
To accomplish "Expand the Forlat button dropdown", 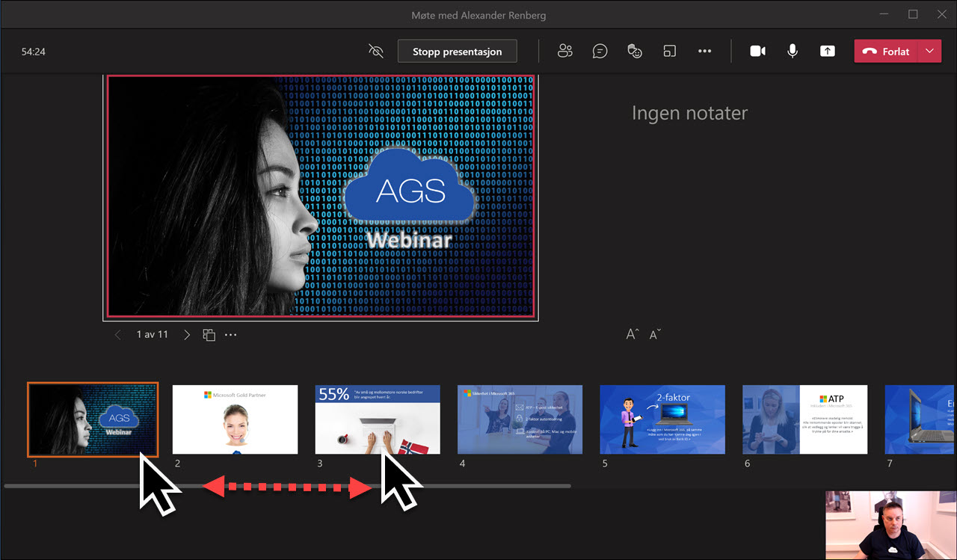I will (930, 51).
